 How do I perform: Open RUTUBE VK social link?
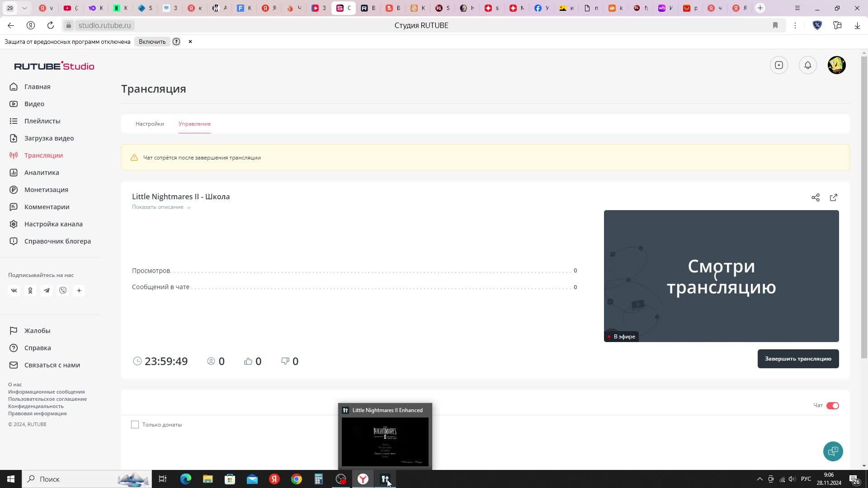tap(14, 291)
